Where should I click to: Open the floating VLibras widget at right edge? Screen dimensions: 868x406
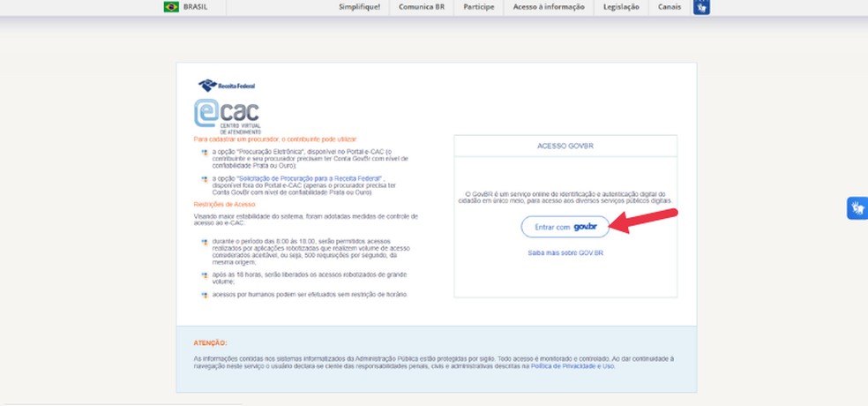click(857, 208)
